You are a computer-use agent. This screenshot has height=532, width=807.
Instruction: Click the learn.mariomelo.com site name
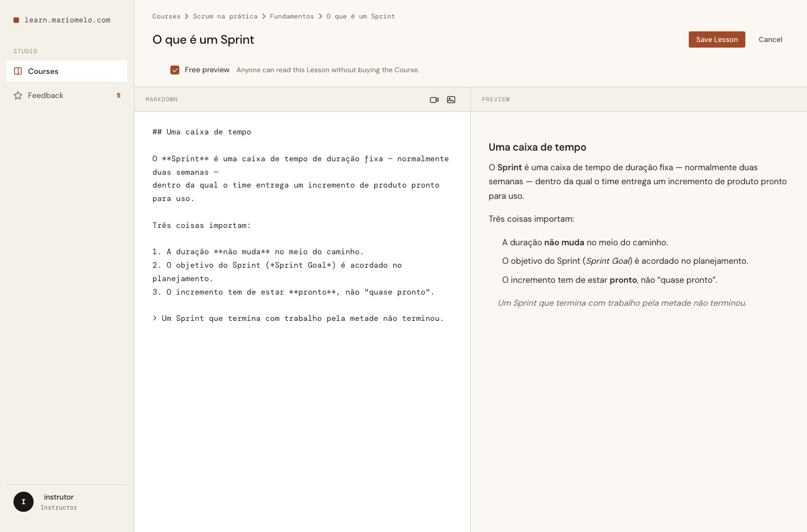pyautogui.click(x=67, y=20)
